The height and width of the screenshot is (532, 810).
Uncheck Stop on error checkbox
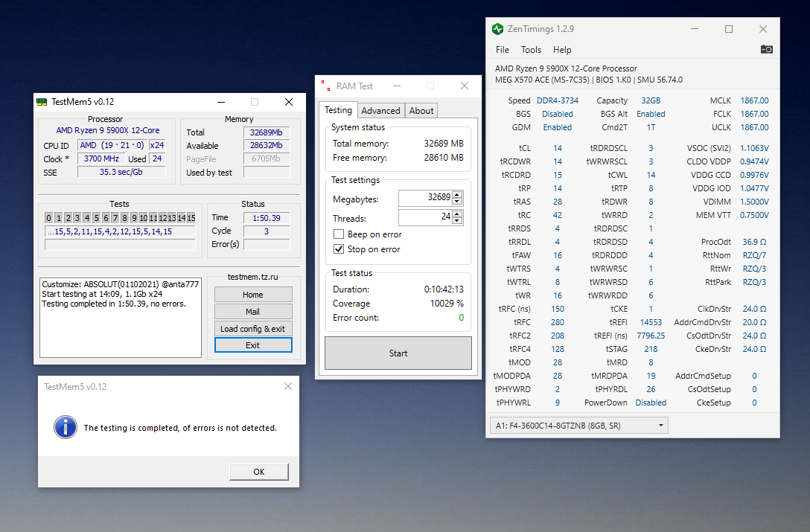[x=339, y=249]
